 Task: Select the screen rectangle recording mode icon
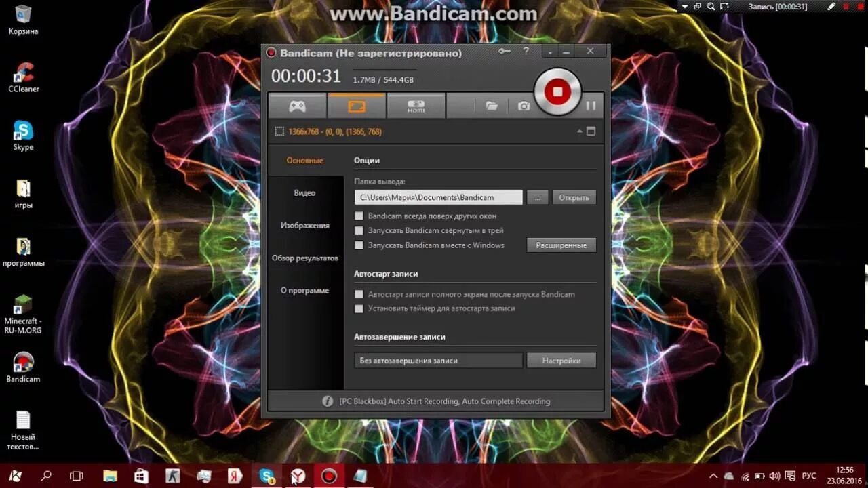click(x=357, y=106)
